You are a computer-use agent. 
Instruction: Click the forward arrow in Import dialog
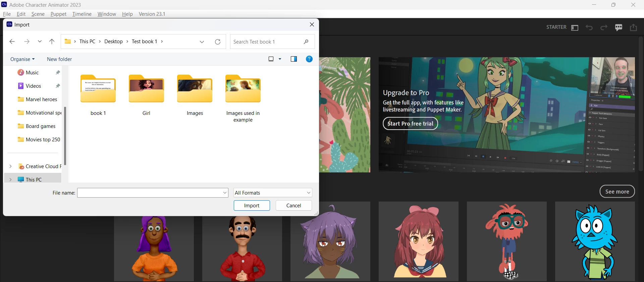pyautogui.click(x=27, y=42)
